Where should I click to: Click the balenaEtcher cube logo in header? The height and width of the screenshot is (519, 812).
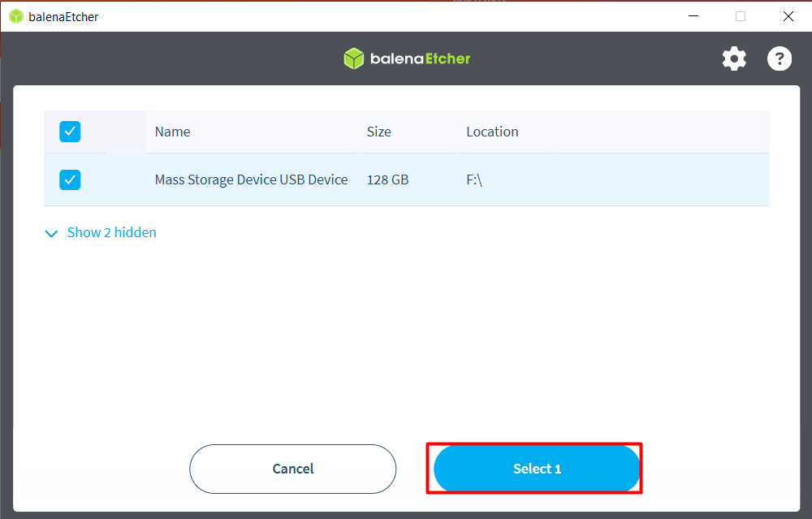tap(353, 58)
